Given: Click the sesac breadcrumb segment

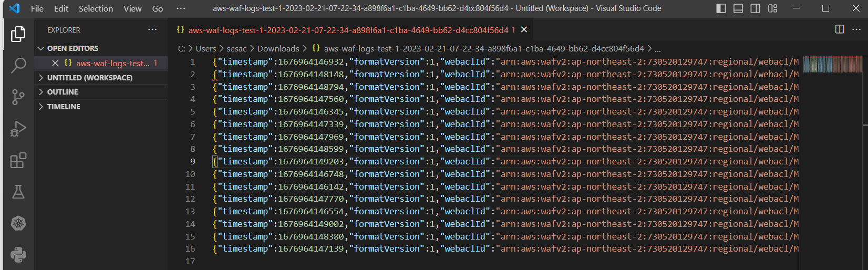Looking at the screenshot, I should tap(236, 48).
